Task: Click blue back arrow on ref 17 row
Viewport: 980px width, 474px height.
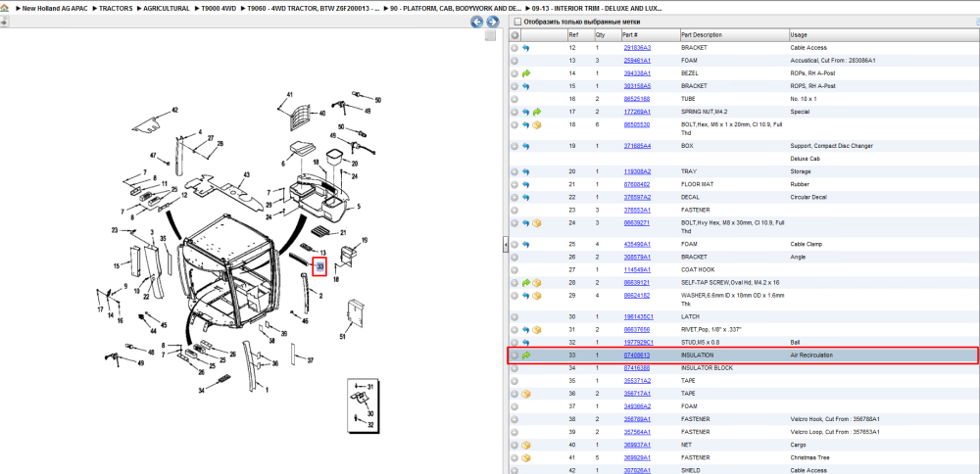Action: (525, 112)
